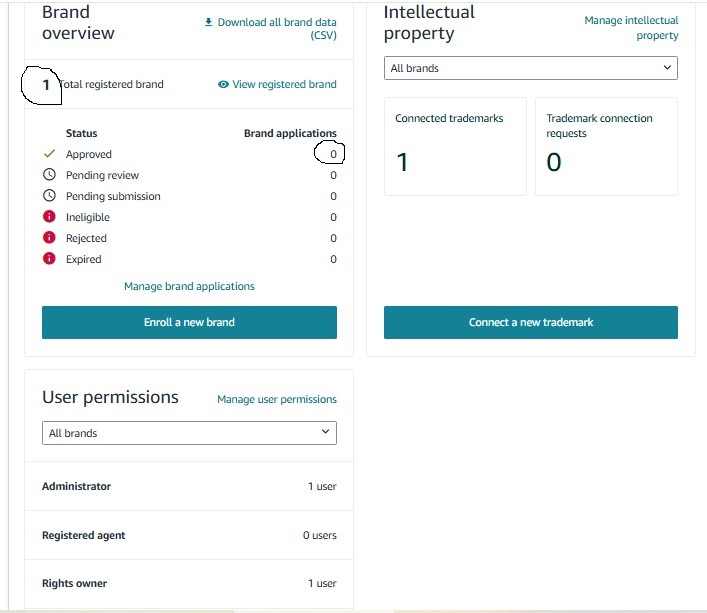The image size is (707, 613).
Task: Click the red Rejected info icon
Action: tap(49, 238)
